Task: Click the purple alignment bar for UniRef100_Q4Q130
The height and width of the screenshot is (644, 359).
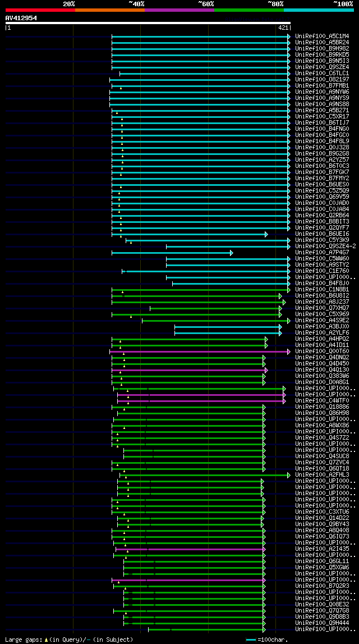Action: [x=190, y=370]
